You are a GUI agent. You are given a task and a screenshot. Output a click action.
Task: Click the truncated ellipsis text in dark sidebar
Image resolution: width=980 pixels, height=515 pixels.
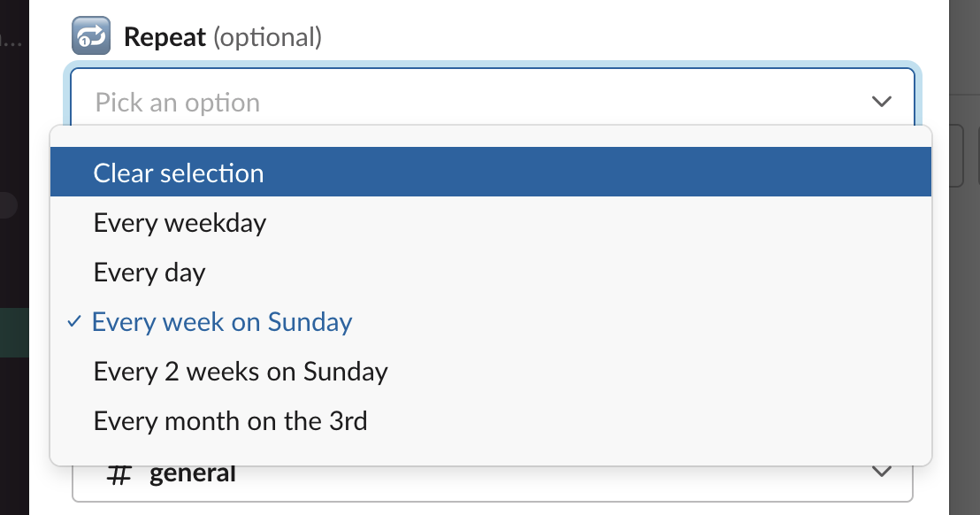pos(9,40)
